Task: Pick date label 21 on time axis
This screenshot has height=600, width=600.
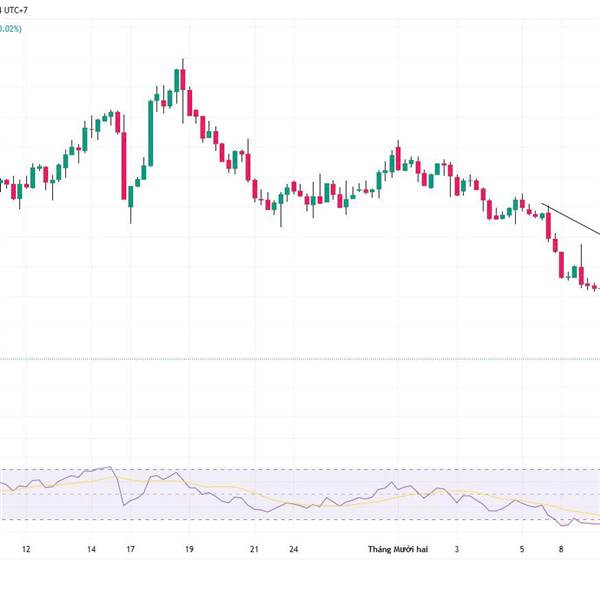Action: 255,549
